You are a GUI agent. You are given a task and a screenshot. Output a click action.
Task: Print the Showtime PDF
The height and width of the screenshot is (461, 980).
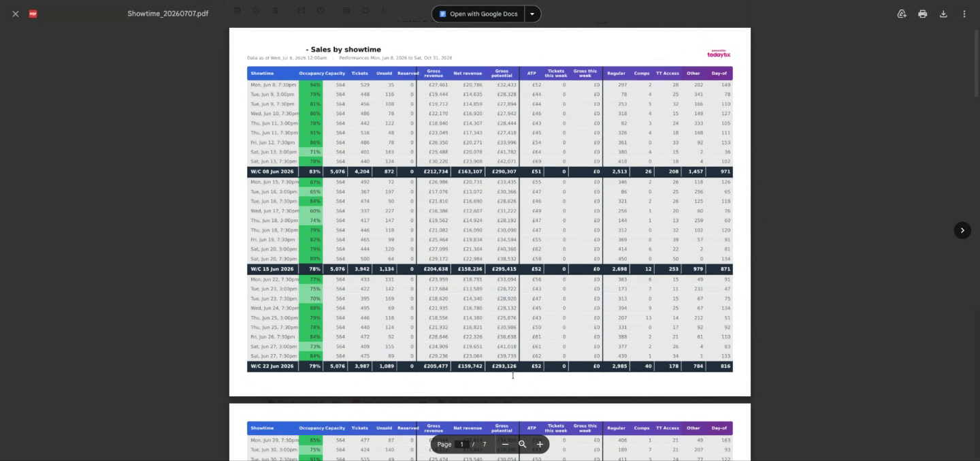pyautogui.click(x=922, y=14)
